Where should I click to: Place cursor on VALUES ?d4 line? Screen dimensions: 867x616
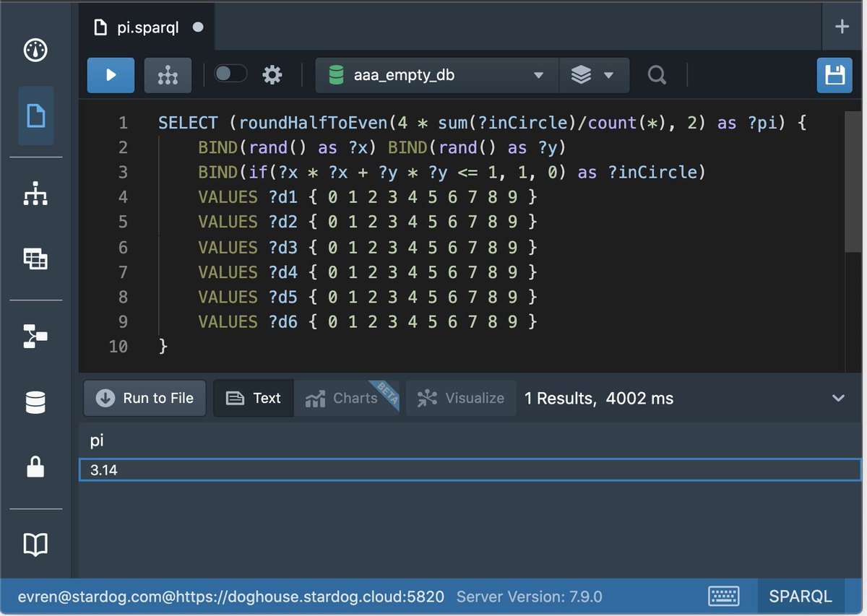[x=367, y=272]
